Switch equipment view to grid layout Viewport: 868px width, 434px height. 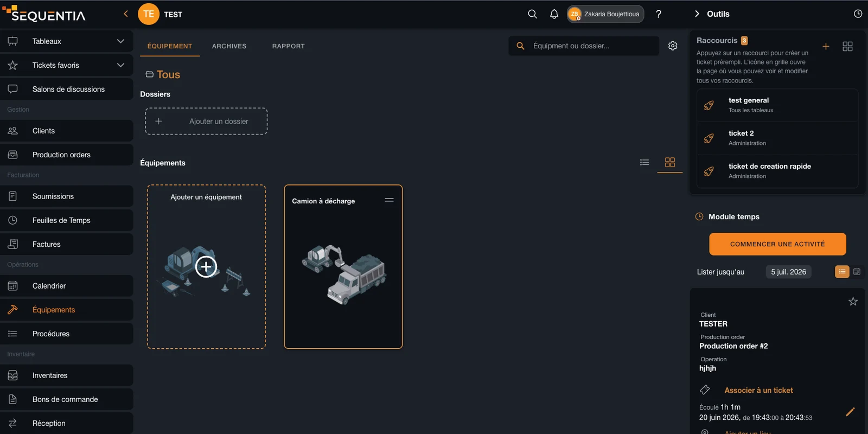tap(670, 162)
